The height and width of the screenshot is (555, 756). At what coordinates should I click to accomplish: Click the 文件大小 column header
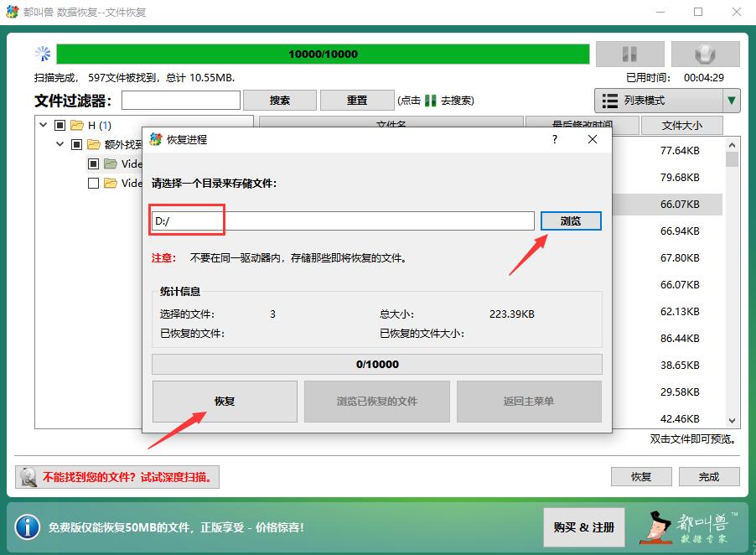[681, 124]
